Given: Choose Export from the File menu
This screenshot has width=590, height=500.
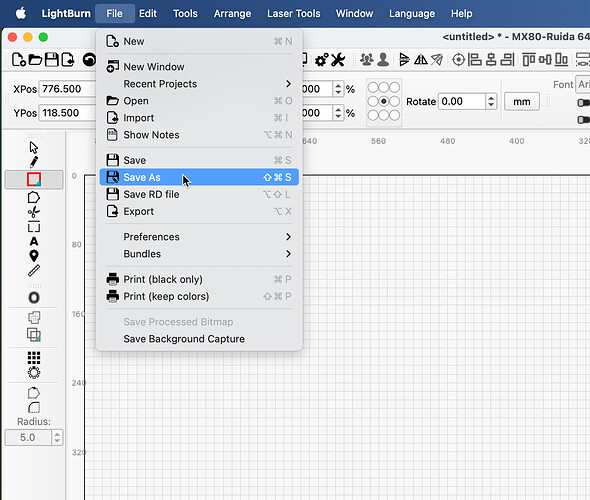Looking at the screenshot, I should coord(199,211).
